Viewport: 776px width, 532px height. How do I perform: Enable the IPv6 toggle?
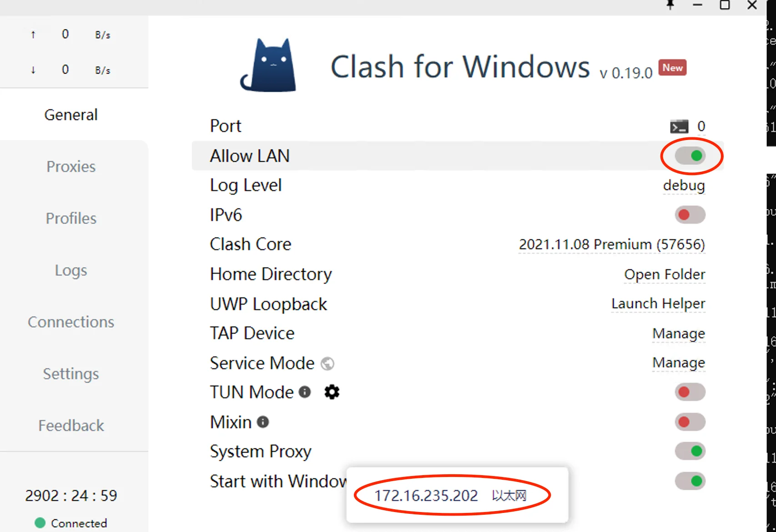[690, 215]
